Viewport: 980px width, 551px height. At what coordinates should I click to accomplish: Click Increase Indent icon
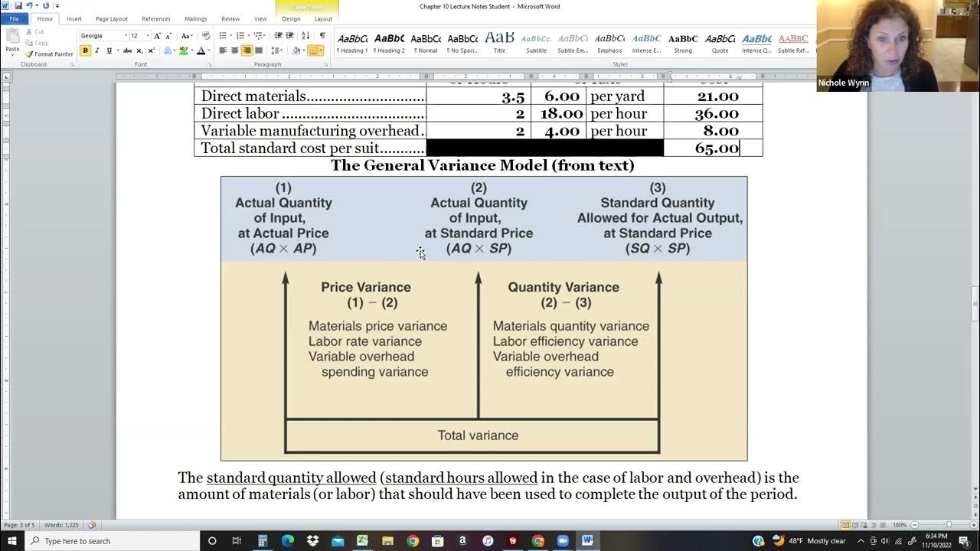(x=290, y=36)
